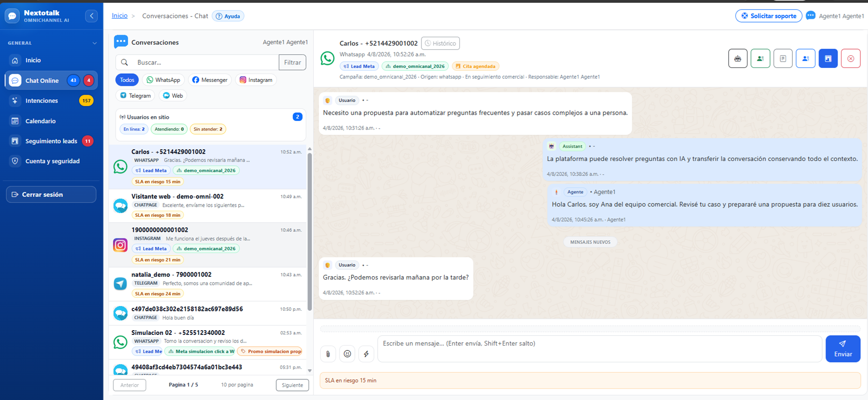This screenshot has height=400, width=868.
Task: Attach a file with the paperclip icon
Action: pos(328,354)
